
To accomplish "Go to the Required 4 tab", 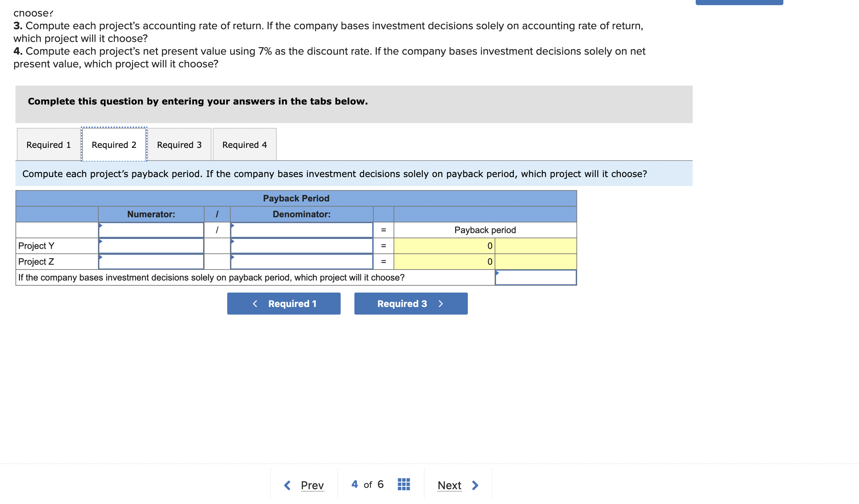I will point(244,145).
